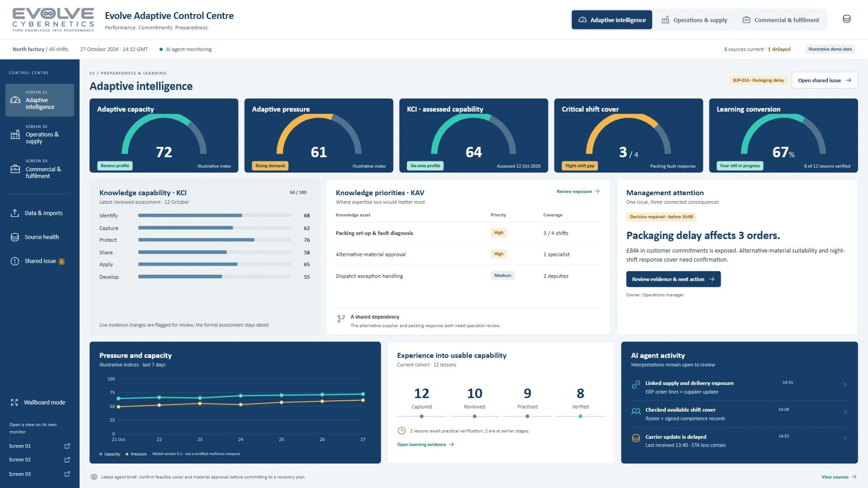Click the Adaptive intelligence sidebar gauge icon
The image size is (868, 488).
coord(15,100)
